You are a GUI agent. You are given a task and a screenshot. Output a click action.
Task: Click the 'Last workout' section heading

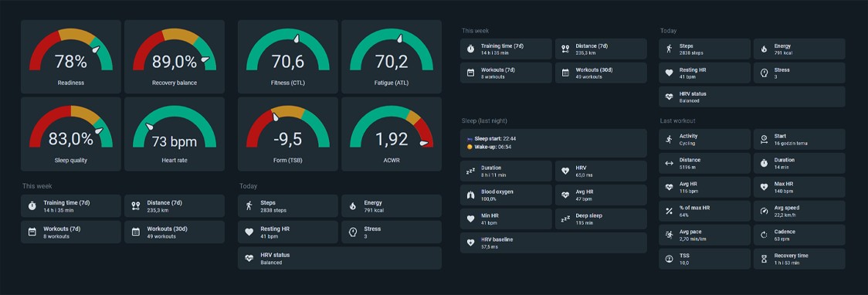(x=677, y=120)
